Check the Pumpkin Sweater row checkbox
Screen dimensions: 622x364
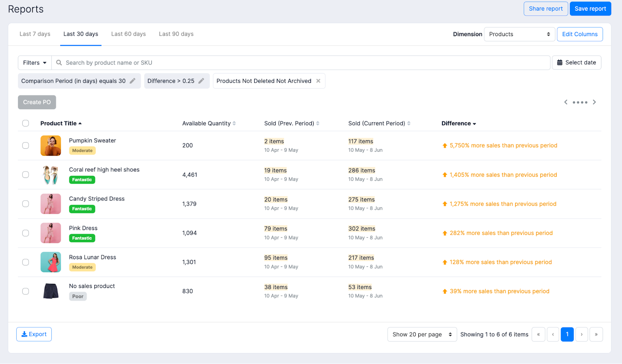pos(25,145)
